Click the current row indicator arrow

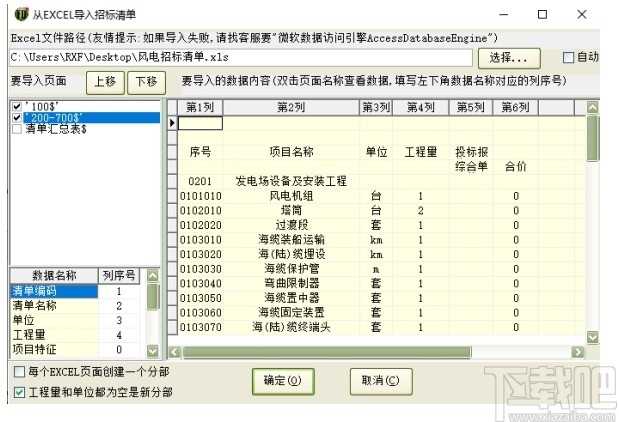point(172,123)
